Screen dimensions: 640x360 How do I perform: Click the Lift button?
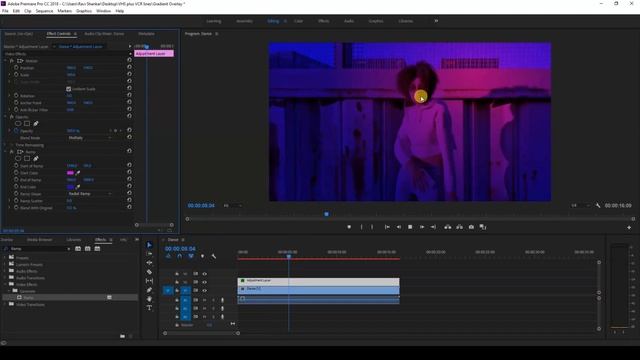click(x=448, y=227)
